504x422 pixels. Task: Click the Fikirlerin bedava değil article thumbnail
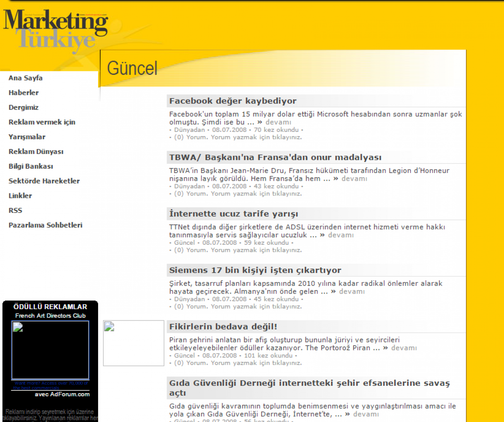(x=134, y=343)
